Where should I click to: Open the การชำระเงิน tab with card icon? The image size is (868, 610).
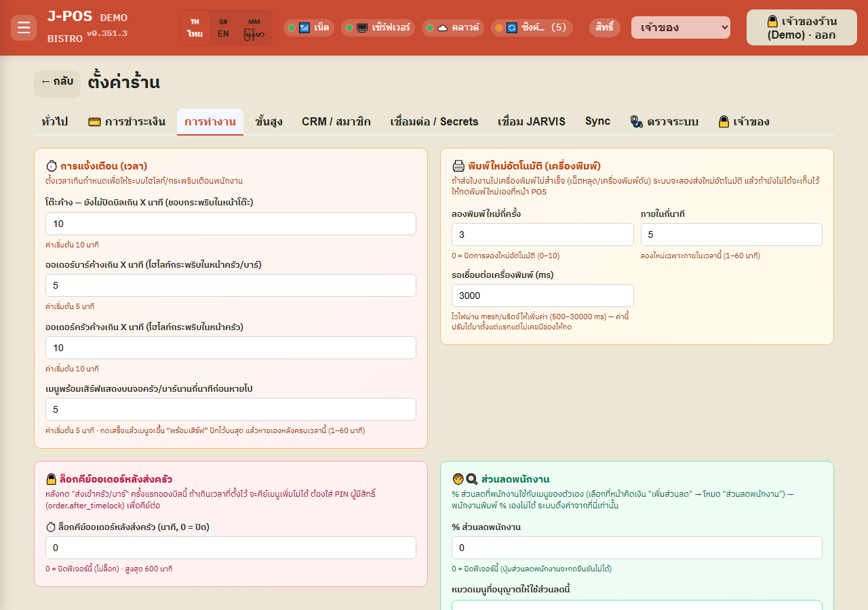tap(127, 122)
